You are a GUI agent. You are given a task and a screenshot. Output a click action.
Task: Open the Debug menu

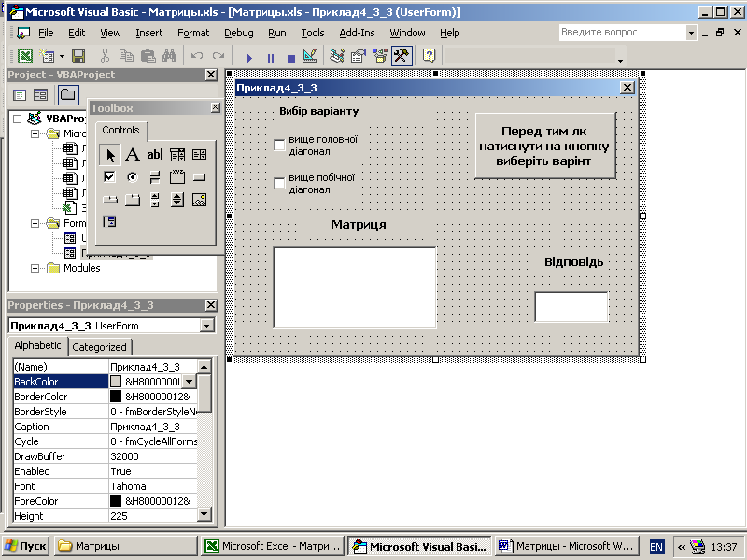239,33
